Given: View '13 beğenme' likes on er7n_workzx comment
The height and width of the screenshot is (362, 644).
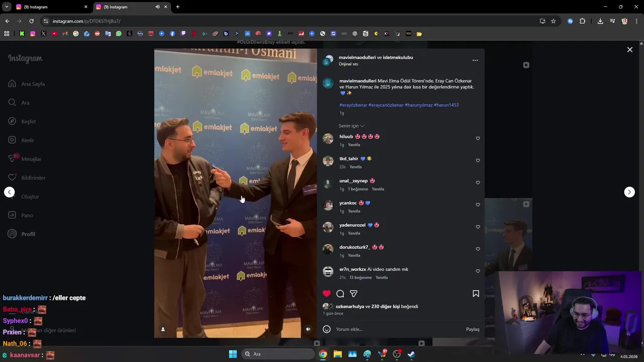Looking at the screenshot, I should [361, 278].
